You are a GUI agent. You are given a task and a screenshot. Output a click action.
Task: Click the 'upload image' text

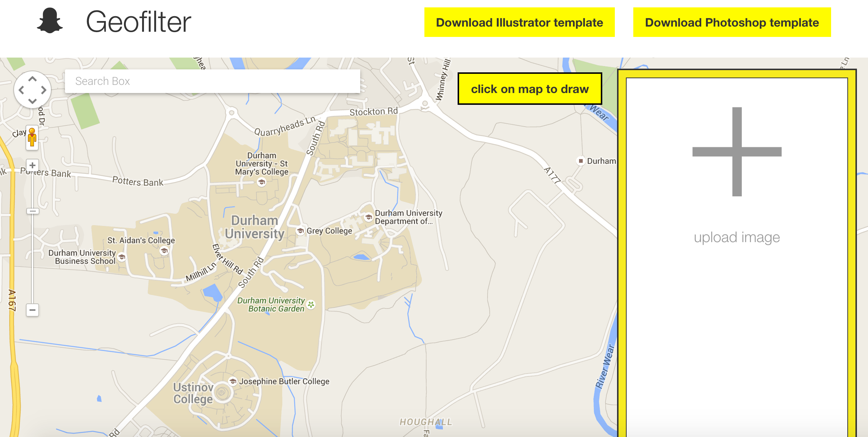pyautogui.click(x=737, y=237)
